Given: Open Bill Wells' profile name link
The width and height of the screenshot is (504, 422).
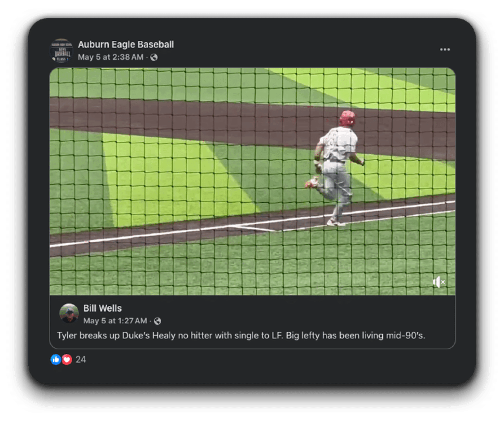Looking at the screenshot, I should pos(102,308).
